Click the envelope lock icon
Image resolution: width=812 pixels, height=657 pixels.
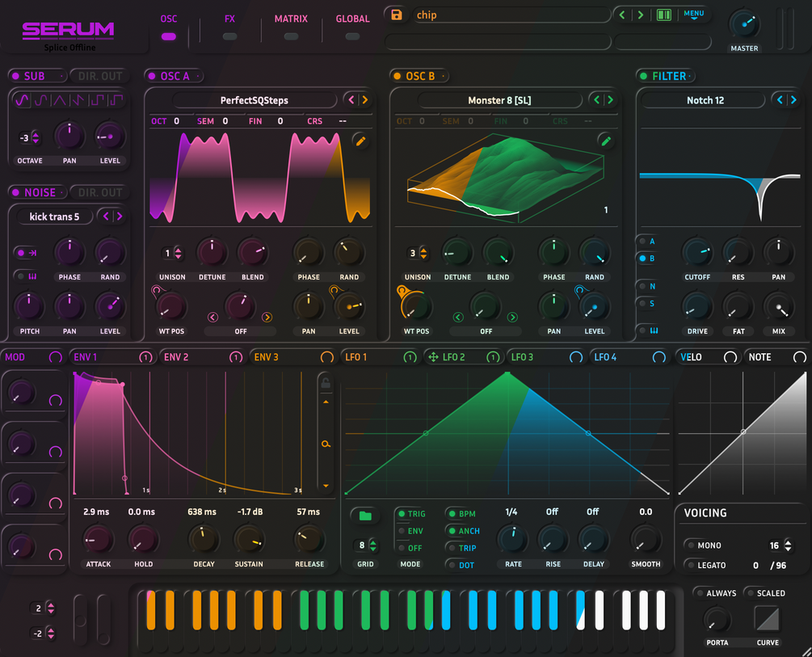click(326, 383)
